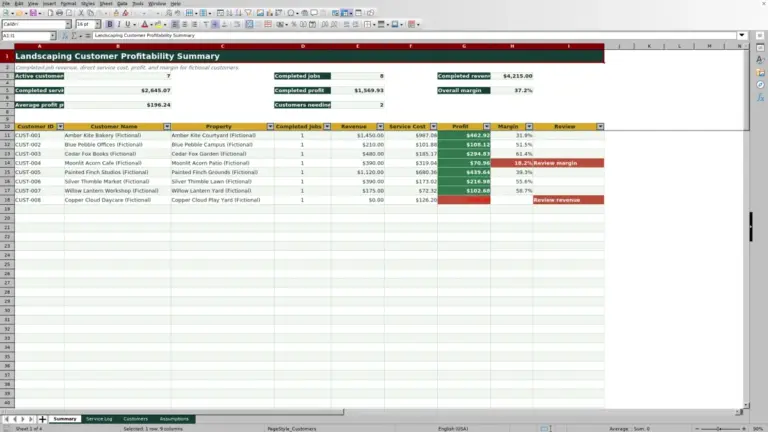This screenshot has width=768, height=432.
Task: Click the Copy icon in the toolbar
Action: (90, 13)
